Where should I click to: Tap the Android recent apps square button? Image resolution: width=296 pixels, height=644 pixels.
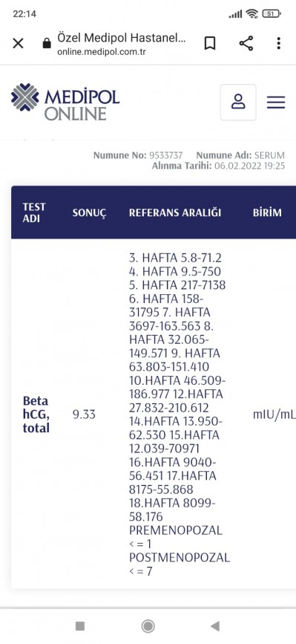(80, 626)
